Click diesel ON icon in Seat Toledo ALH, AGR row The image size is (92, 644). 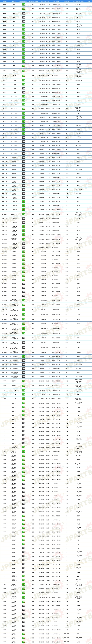coord(24,145)
